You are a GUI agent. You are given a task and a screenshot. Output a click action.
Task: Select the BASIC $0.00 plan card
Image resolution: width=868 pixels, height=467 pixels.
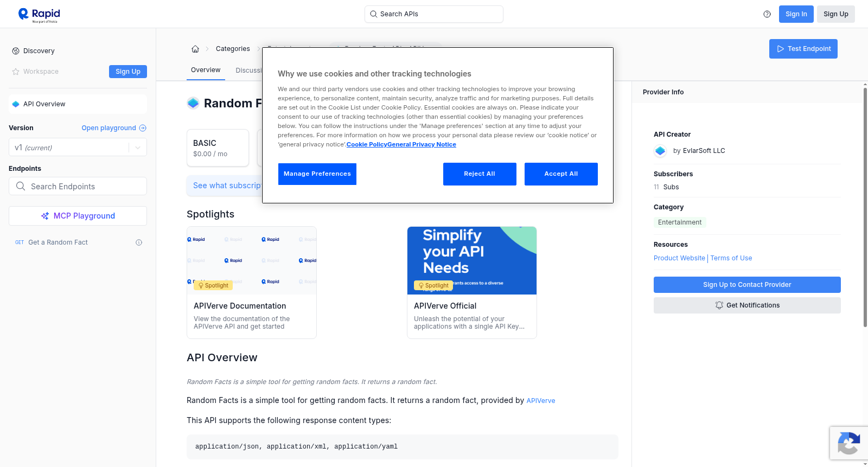218,148
